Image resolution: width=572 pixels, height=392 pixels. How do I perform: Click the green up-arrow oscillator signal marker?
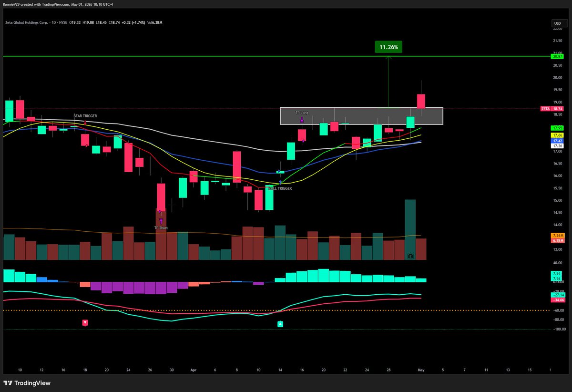click(x=280, y=324)
